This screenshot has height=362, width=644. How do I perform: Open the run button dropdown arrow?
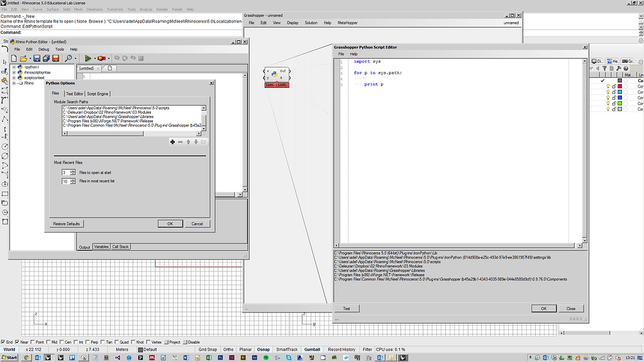[x=95, y=58]
